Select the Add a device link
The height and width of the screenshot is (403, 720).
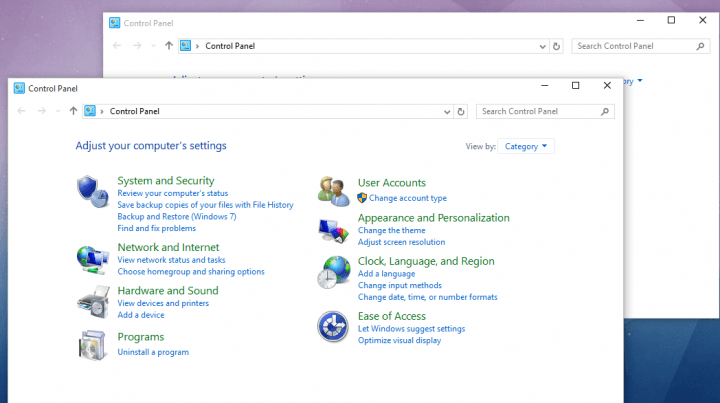[x=141, y=315]
